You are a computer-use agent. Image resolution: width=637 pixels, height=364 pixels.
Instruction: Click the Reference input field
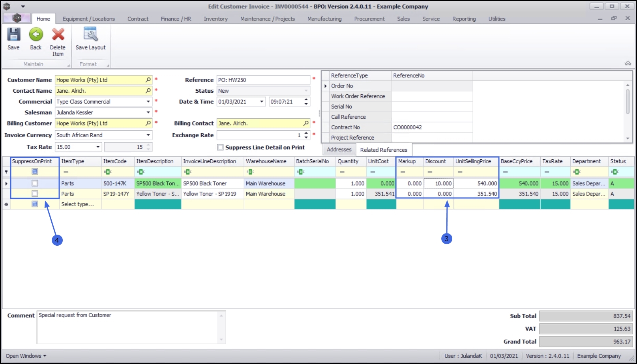click(263, 80)
